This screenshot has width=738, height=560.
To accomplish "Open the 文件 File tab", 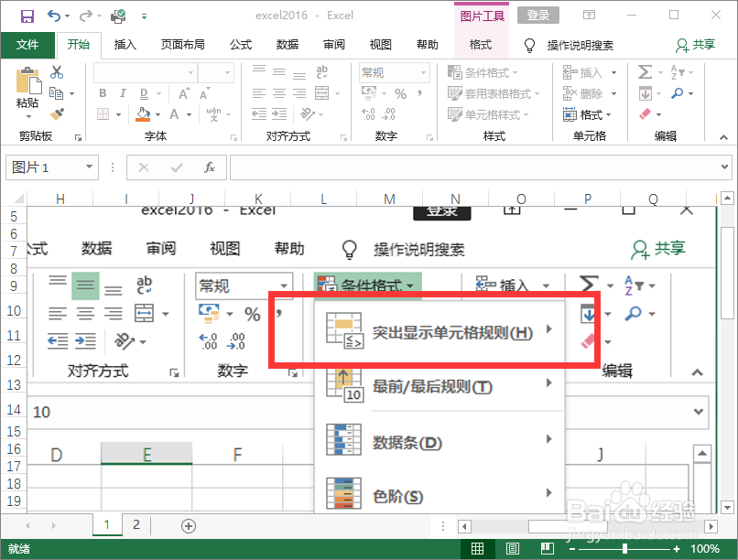I will [x=27, y=45].
